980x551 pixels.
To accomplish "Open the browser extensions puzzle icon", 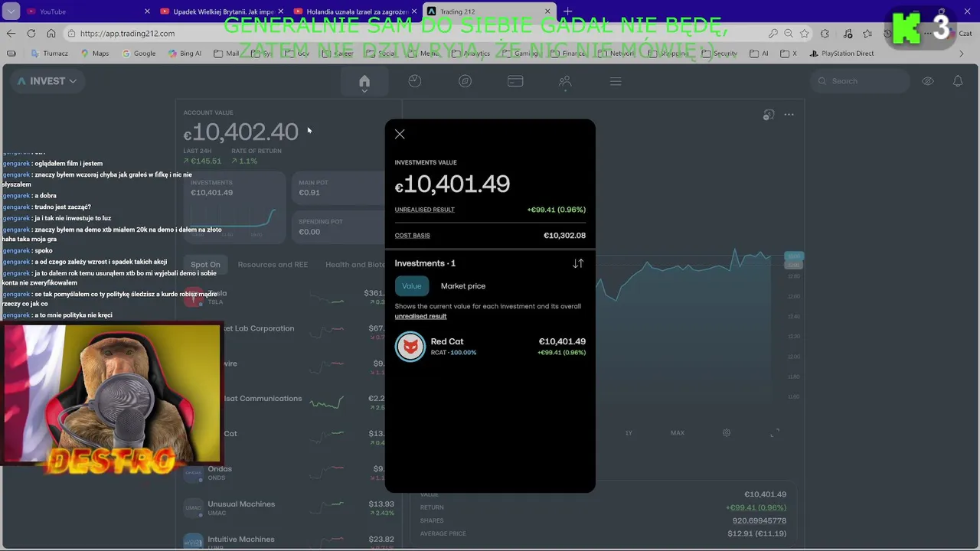I will [x=825, y=34].
